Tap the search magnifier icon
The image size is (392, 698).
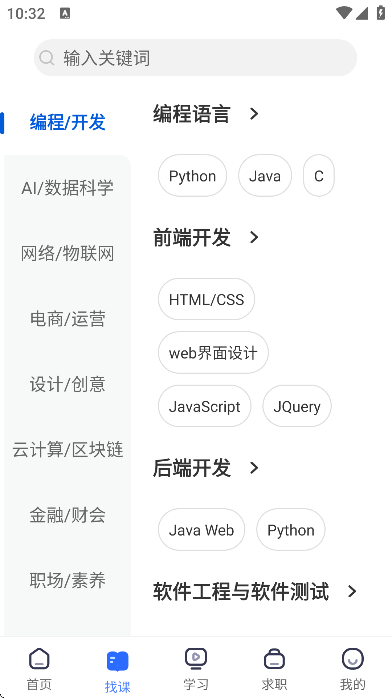(47, 58)
